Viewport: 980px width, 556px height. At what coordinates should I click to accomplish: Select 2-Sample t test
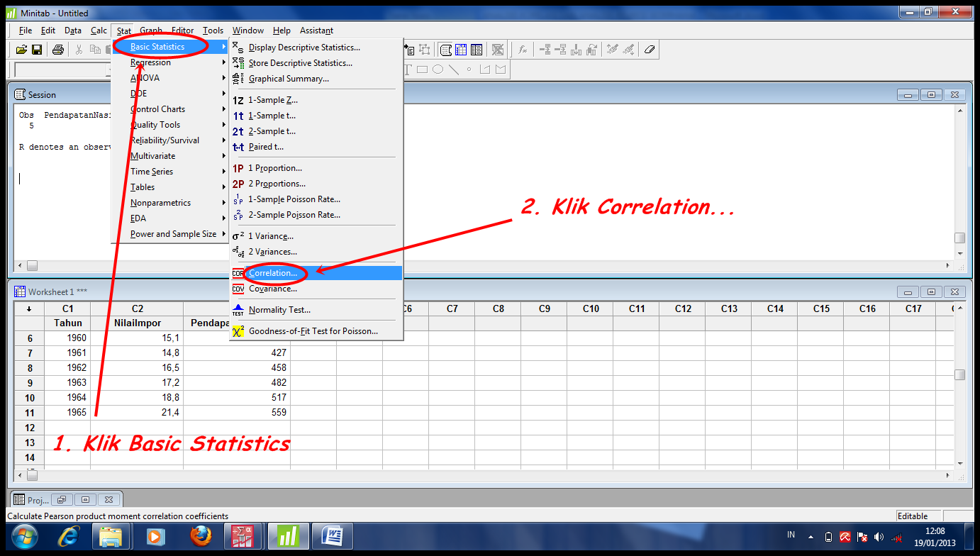pos(316,131)
